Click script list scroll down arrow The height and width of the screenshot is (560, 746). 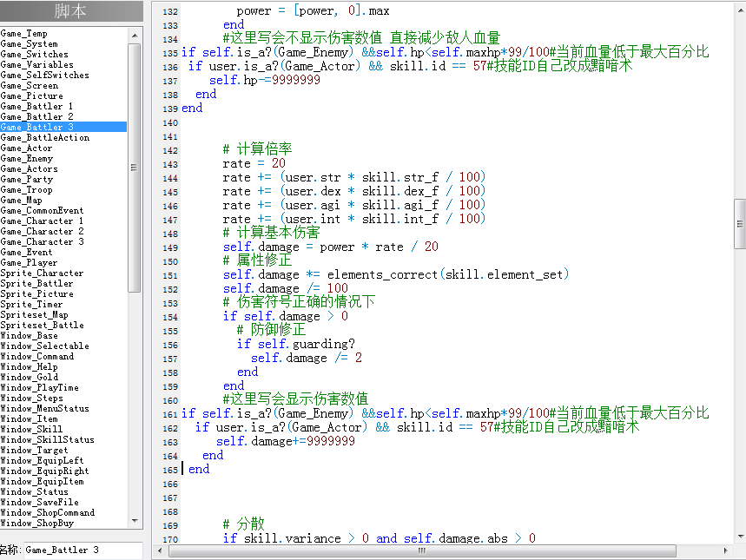(135, 521)
